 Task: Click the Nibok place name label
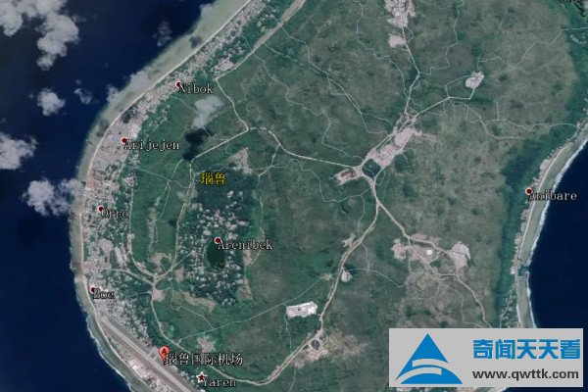(199, 89)
